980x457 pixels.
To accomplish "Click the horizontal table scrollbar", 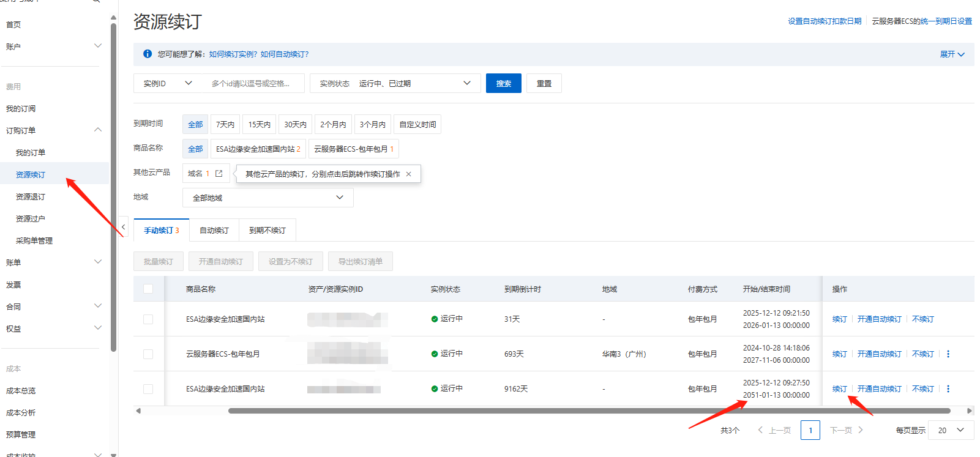I will (588, 411).
